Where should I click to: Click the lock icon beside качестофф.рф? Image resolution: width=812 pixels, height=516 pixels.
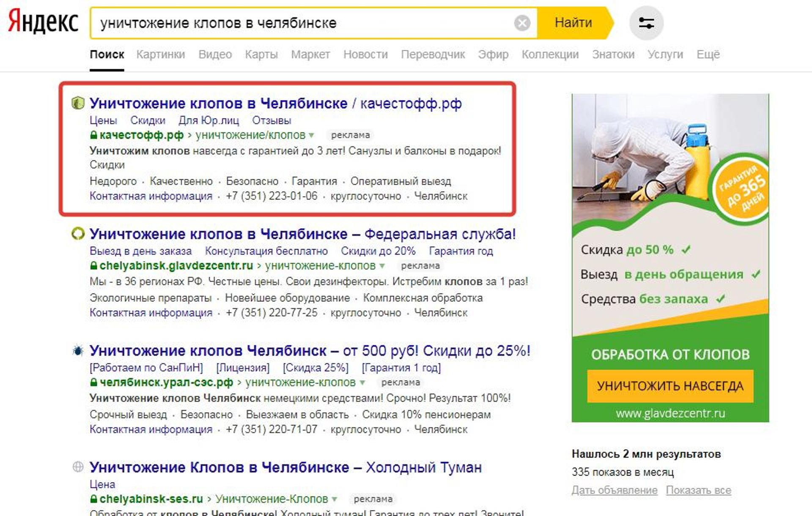(93, 135)
